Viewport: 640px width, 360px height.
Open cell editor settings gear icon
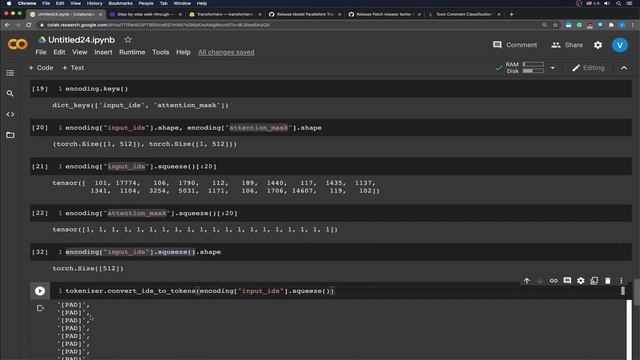[x=580, y=281]
